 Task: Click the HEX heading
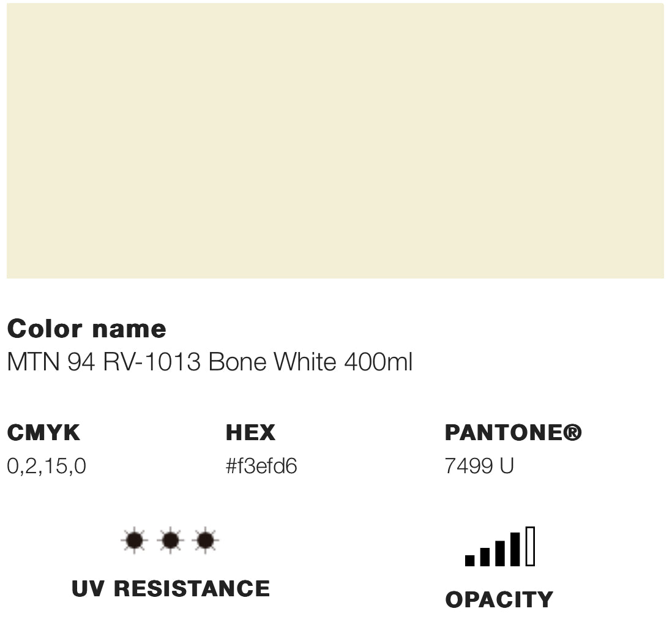tap(250, 433)
